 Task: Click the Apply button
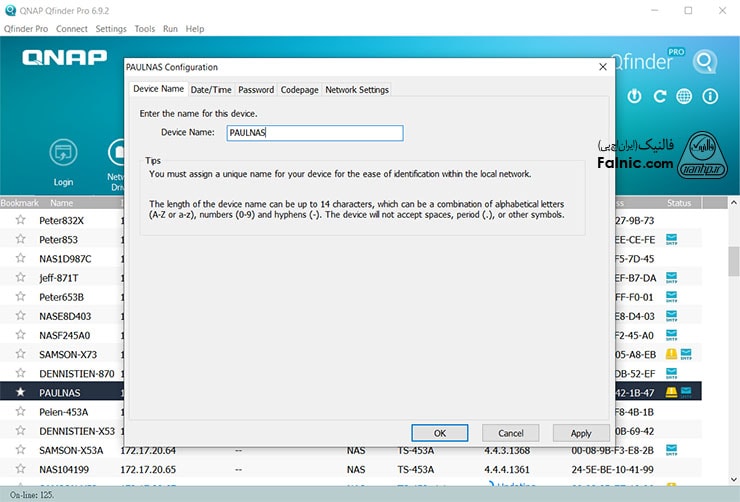580,433
